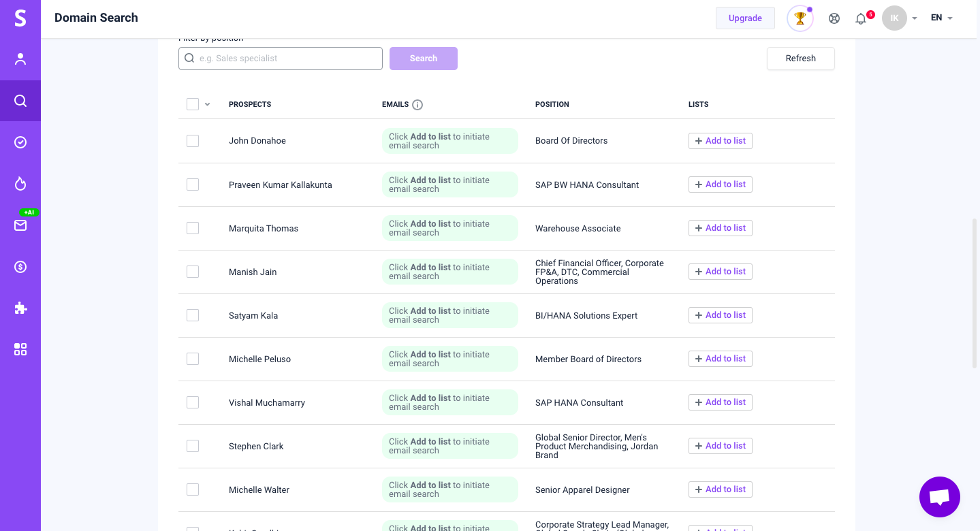Click the help lifebuoy icon in header
The image size is (980, 531).
[834, 18]
